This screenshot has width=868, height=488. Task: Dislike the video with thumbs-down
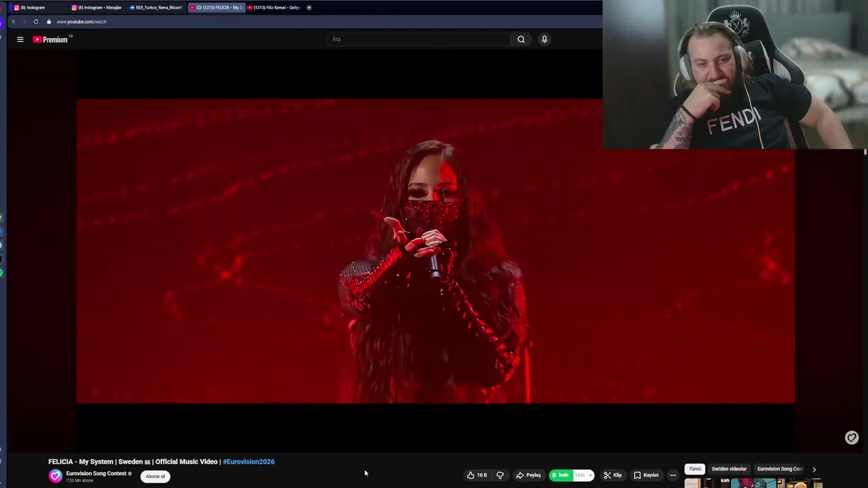[x=500, y=475]
